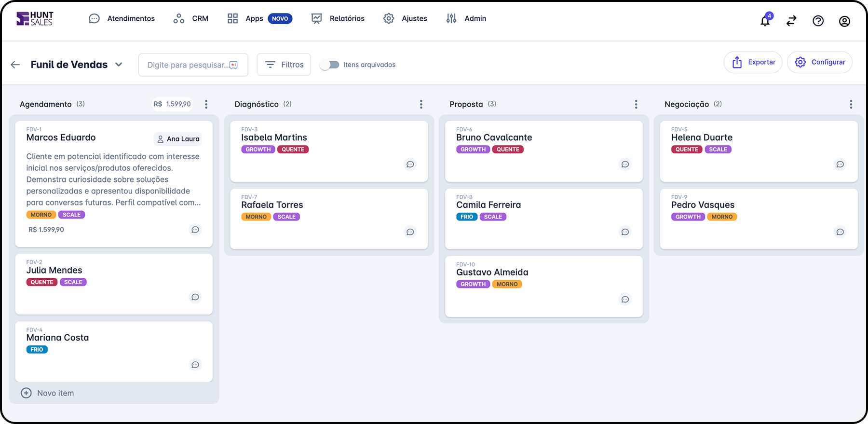Image resolution: width=868 pixels, height=424 pixels.
Task: Open chat icon on Rafaela Torres card
Action: point(410,232)
